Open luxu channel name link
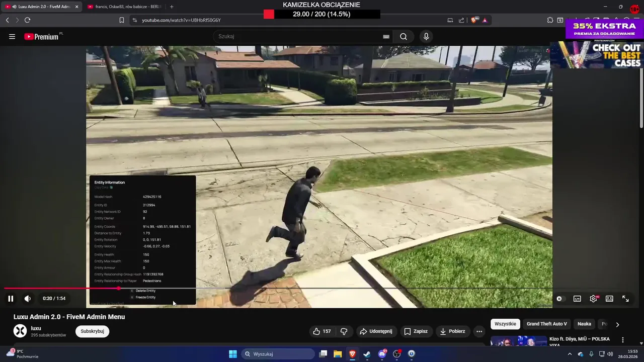Image resolution: width=644 pixels, height=362 pixels. coord(36,328)
